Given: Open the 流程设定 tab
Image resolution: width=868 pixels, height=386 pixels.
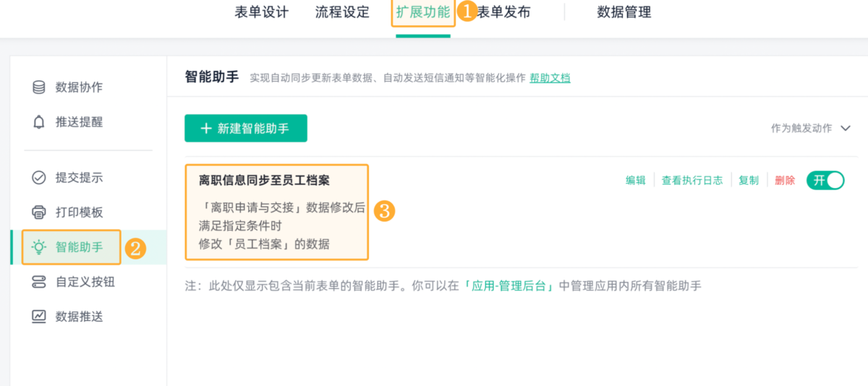Looking at the screenshot, I should (x=342, y=12).
